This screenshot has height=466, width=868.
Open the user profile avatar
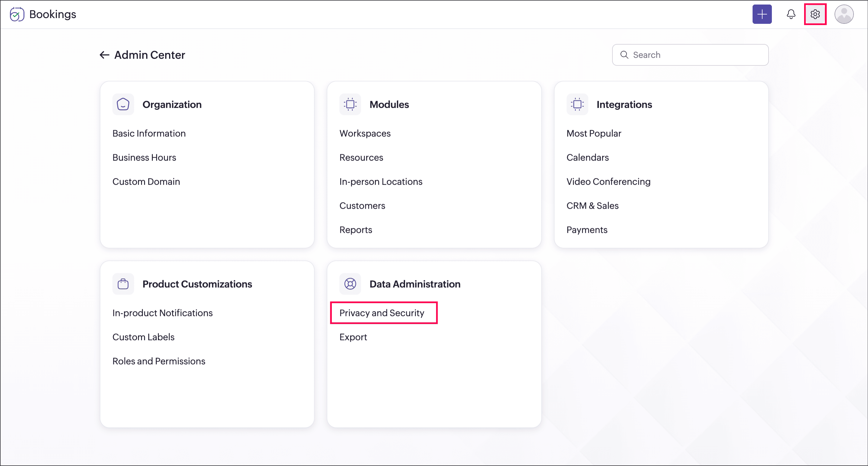point(844,14)
